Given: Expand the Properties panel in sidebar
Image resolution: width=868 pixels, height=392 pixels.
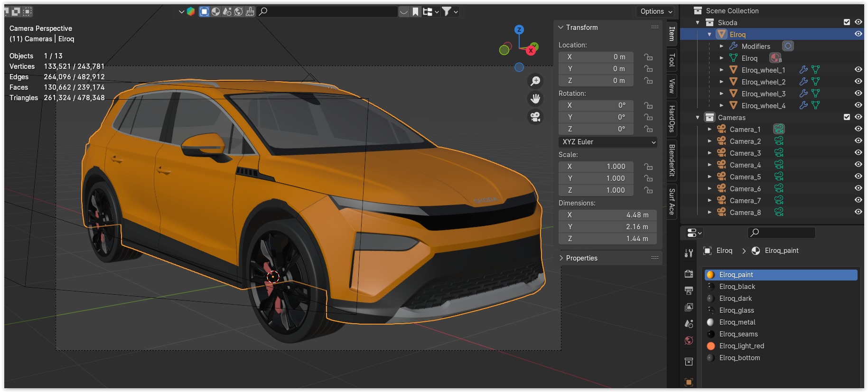Looking at the screenshot, I should (x=561, y=258).
